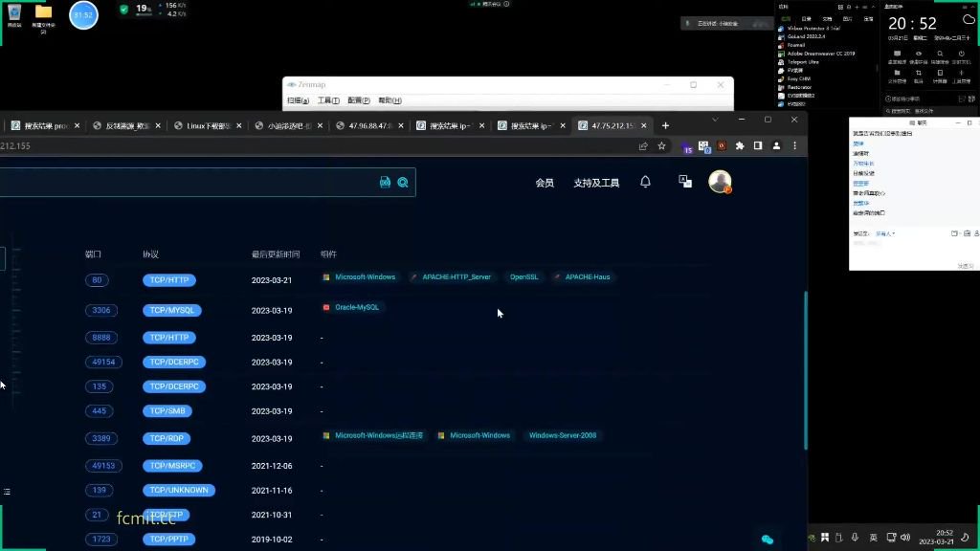The height and width of the screenshot is (551, 980).
Task: Open the notification bell on the site header
Action: [x=645, y=182]
